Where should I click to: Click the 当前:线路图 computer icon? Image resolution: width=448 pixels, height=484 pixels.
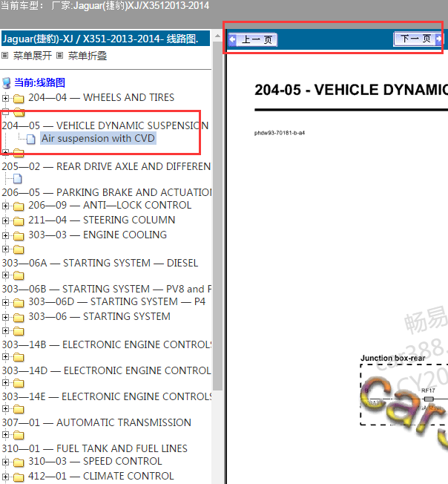pos(6,82)
